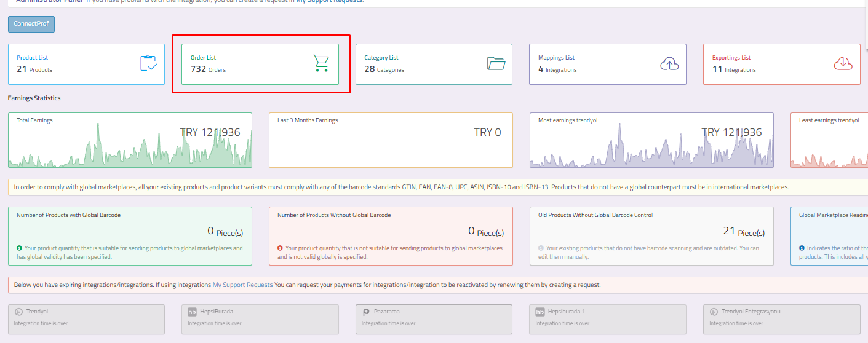868x343 pixels.
Task: Click the Product List clipboard icon
Action: 148,63
